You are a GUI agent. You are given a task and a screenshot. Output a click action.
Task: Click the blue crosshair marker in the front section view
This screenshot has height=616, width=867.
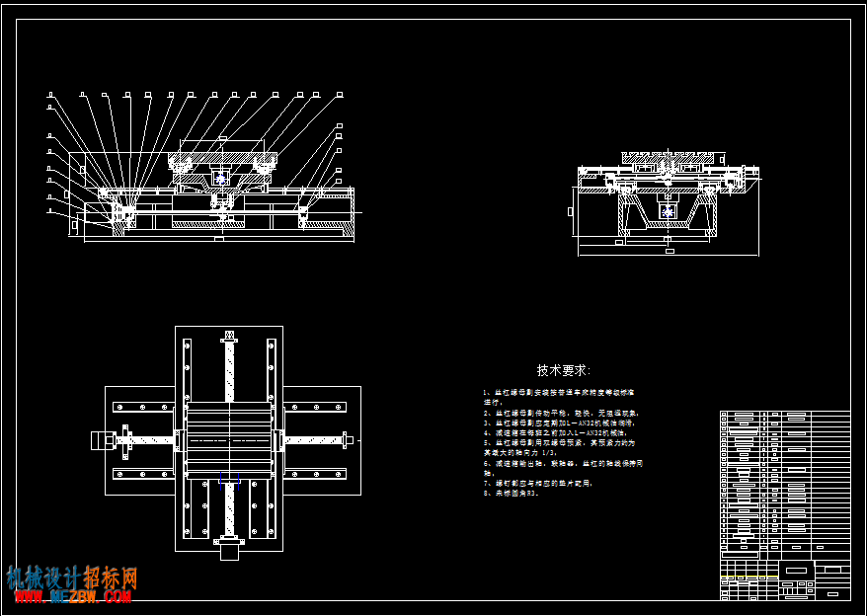pyautogui.click(x=221, y=179)
